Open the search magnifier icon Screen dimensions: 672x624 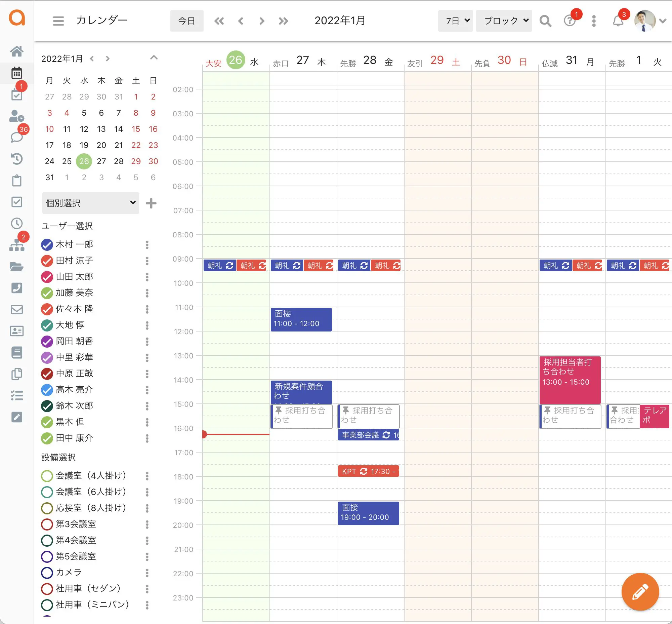[x=545, y=21]
